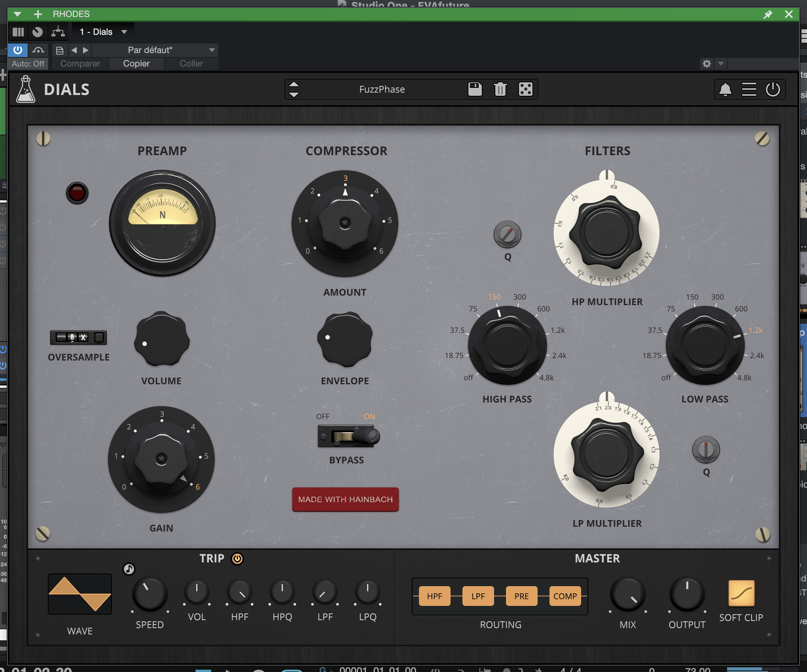Click the MIX knob in MASTER

[x=628, y=594]
